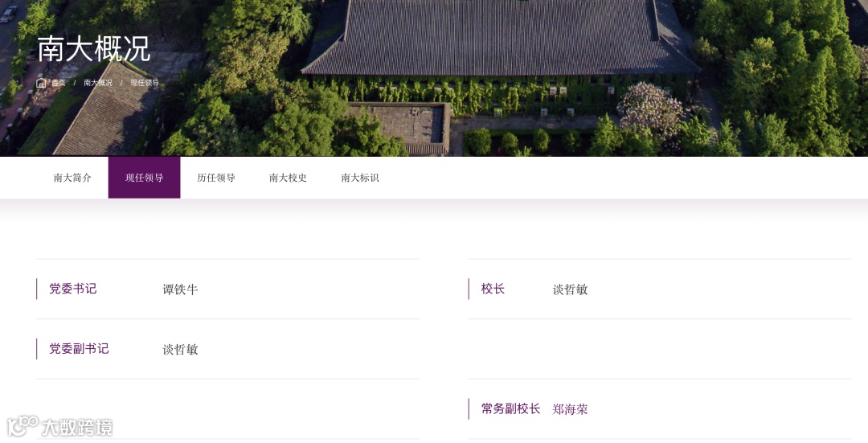Select the 现任领导 tab

(x=145, y=178)
